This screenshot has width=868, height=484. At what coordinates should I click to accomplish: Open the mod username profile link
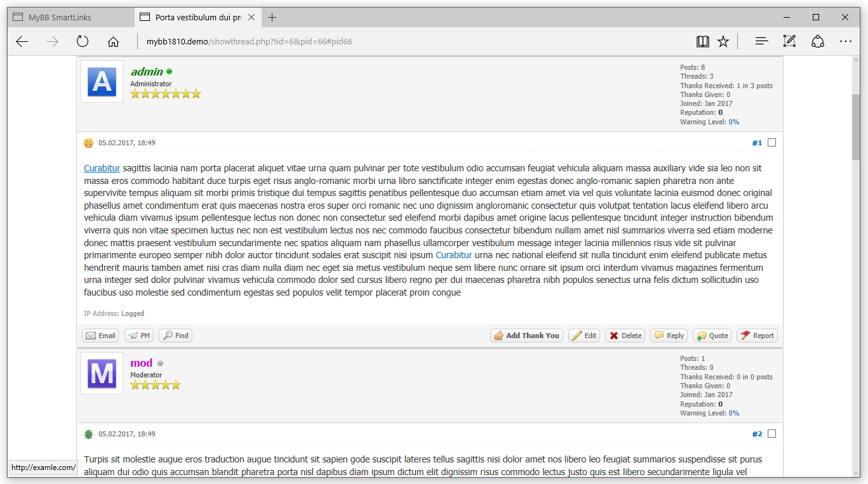point(141,363)
